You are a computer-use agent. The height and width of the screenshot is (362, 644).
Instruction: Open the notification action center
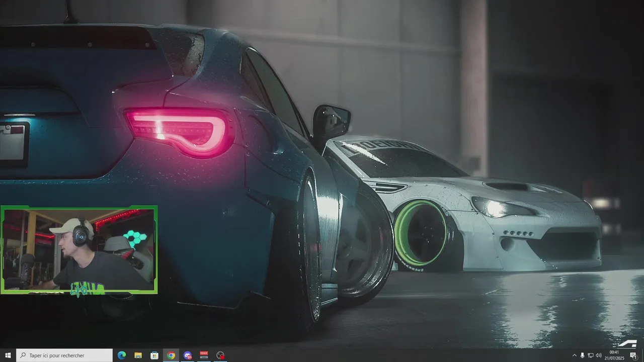(x=633, y=355)
